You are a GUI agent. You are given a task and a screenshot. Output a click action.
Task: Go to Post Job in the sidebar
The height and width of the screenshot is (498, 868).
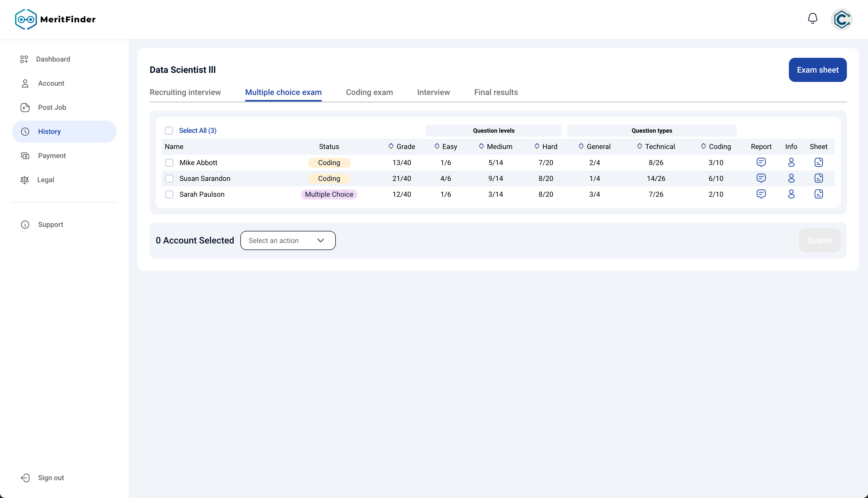point(52,107)
